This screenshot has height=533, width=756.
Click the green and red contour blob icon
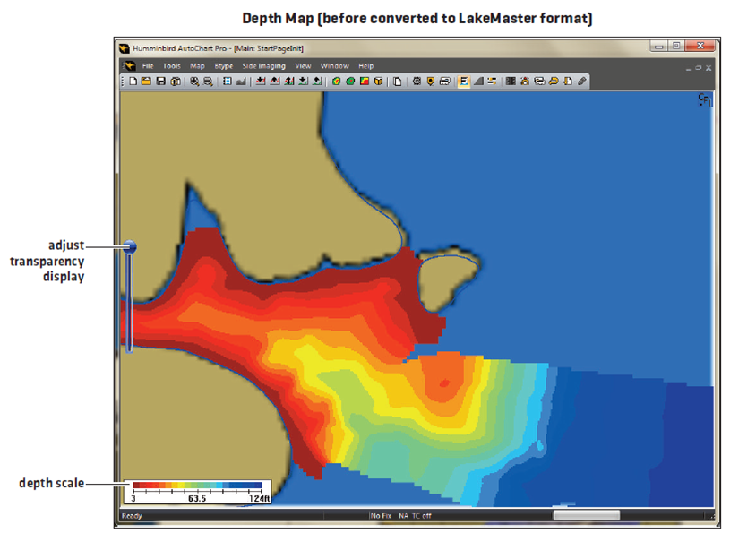[x=337, y=81]
